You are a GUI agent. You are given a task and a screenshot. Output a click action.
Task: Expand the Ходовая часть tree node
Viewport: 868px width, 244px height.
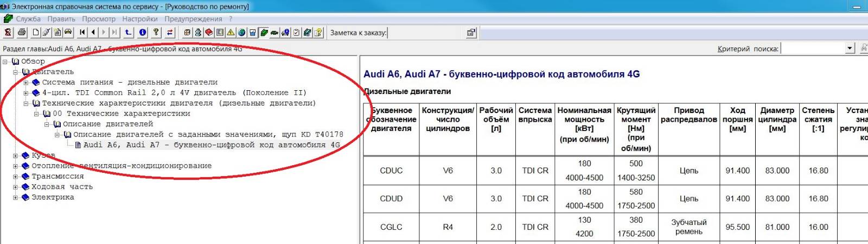click(16, 187)
